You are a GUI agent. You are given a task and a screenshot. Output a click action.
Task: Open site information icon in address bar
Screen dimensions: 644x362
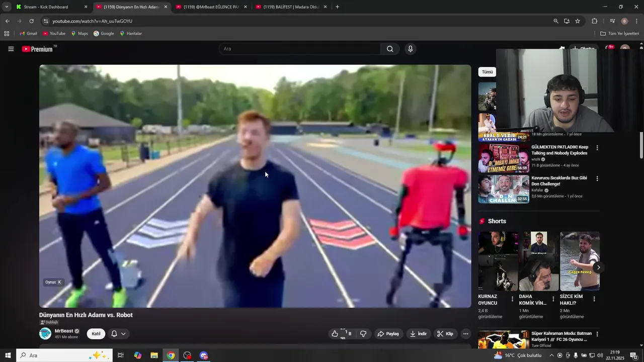[x=46, y=21]
